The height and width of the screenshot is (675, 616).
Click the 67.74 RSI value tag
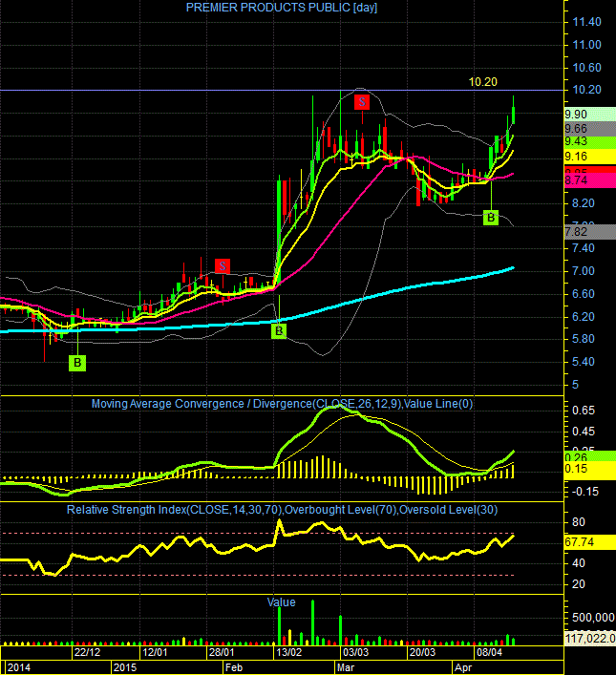(589, 542)
